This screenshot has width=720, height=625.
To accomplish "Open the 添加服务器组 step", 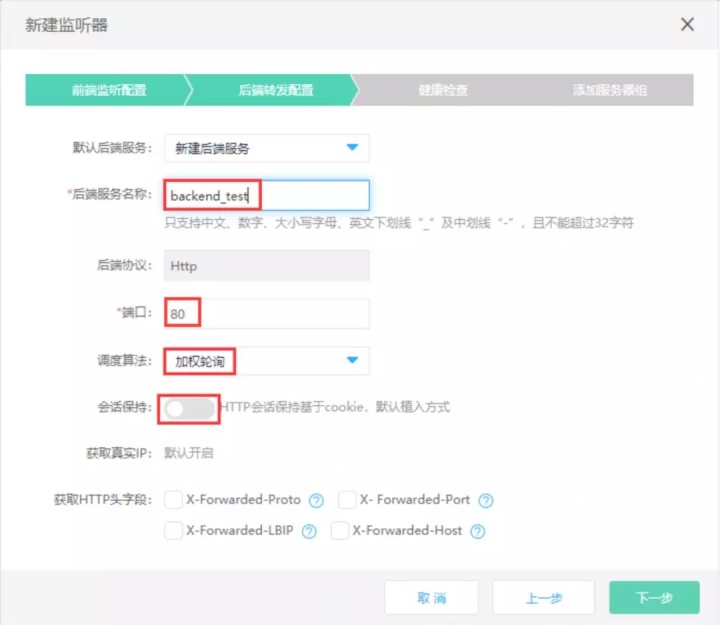I will pyautogui.click(x=610, y=90).
